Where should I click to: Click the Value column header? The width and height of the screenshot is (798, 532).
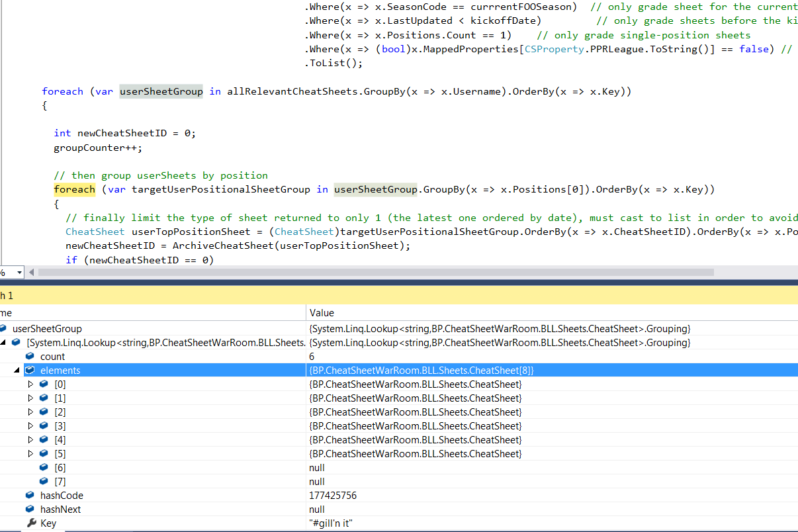tap(322, 312)
